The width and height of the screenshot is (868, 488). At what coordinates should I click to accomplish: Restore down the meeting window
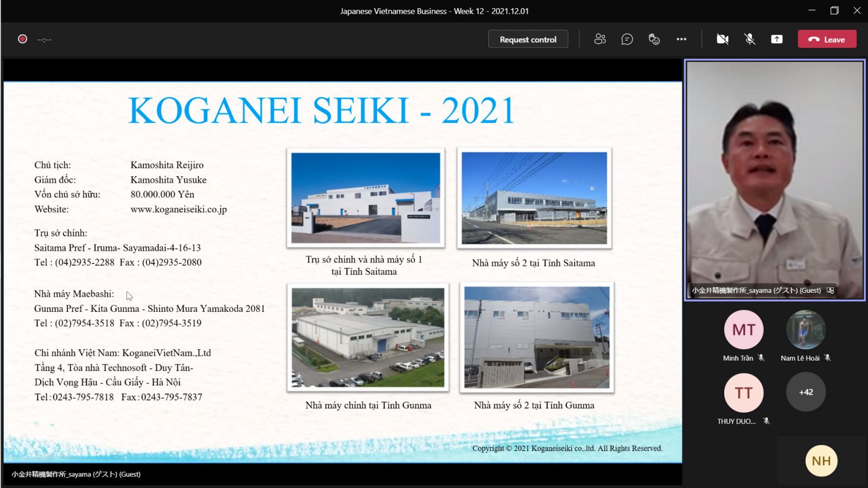(x=834, y=10)
